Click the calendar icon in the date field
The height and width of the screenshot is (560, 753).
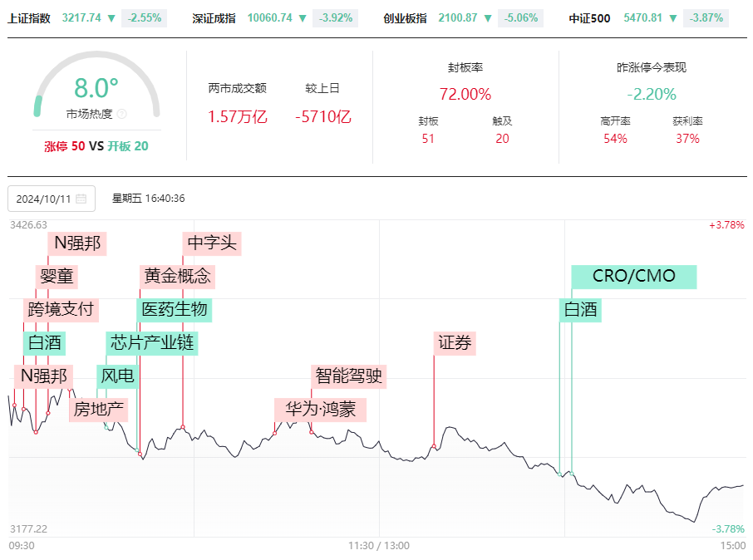coord(81,199)
